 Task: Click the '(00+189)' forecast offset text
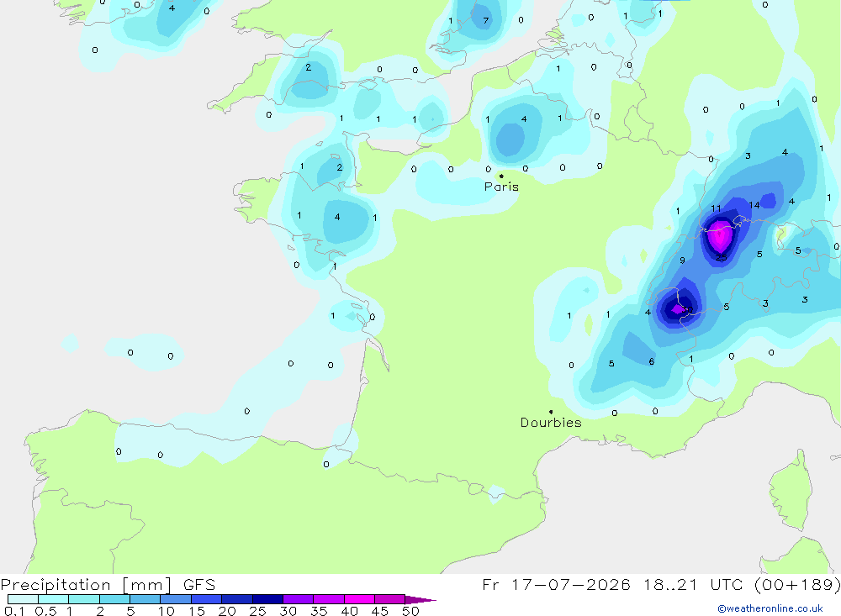click(798, 584)
